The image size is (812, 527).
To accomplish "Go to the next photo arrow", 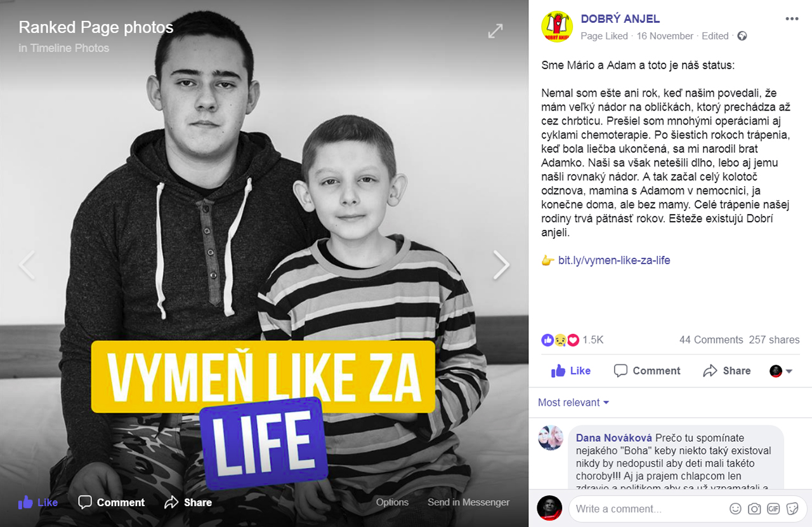I will [501, 265].
